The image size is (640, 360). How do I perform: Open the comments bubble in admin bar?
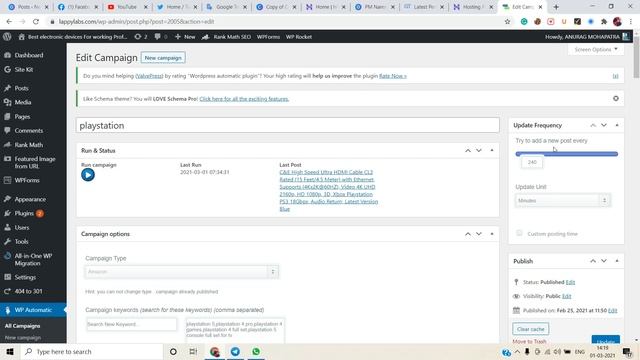[160, 37]
